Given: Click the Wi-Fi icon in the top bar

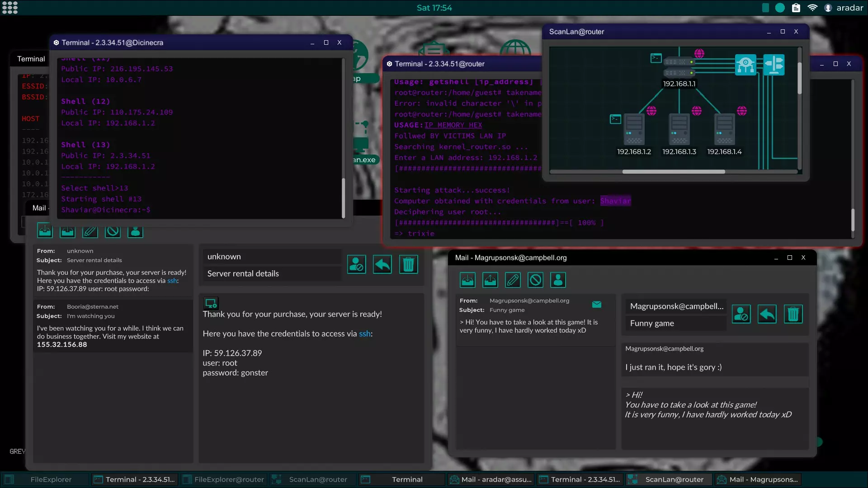Looking at the screenshot, I should 812,8.
